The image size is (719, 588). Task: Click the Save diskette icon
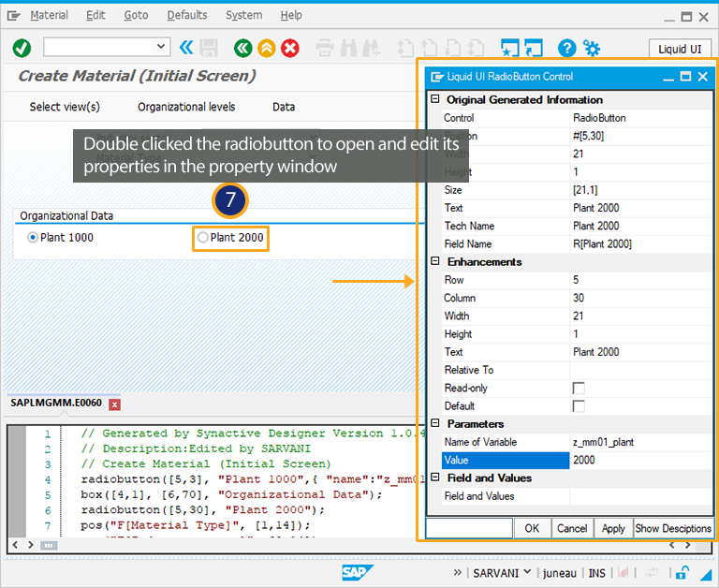pyautogui.click(x=209, y=48)
